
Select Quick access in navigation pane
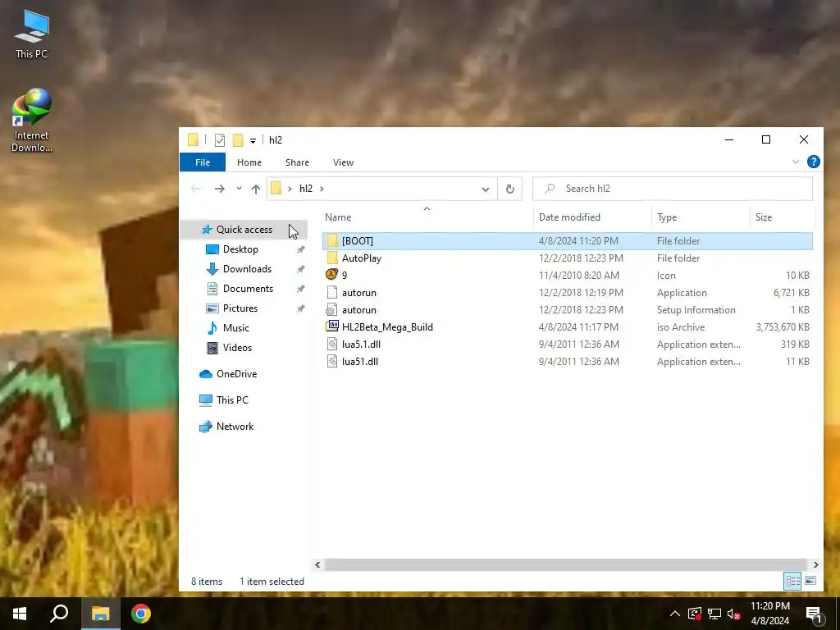pyautogui.click(x=244, y=230)
